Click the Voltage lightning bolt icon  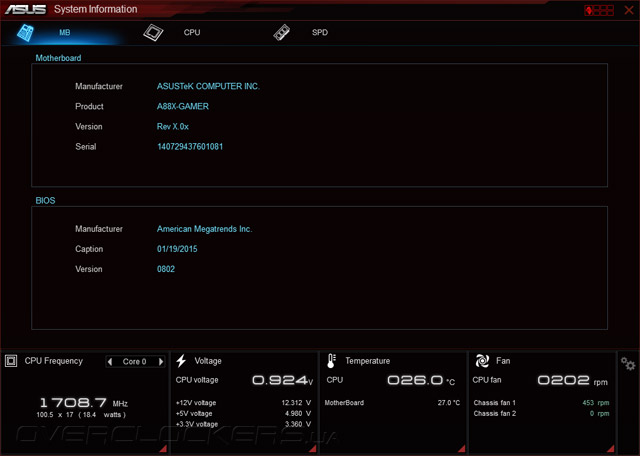pos(181,361)
